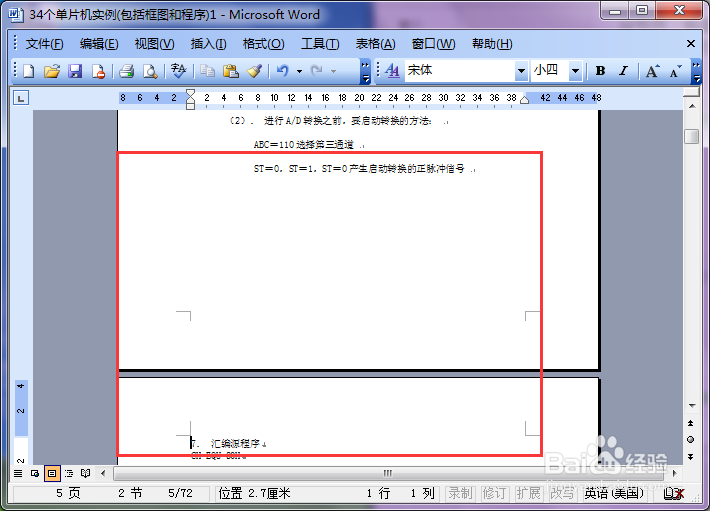The width and height of the screenshot is (710, 511).
Task: Grow font size with the larger A icon
Action: tap(652, 71)
